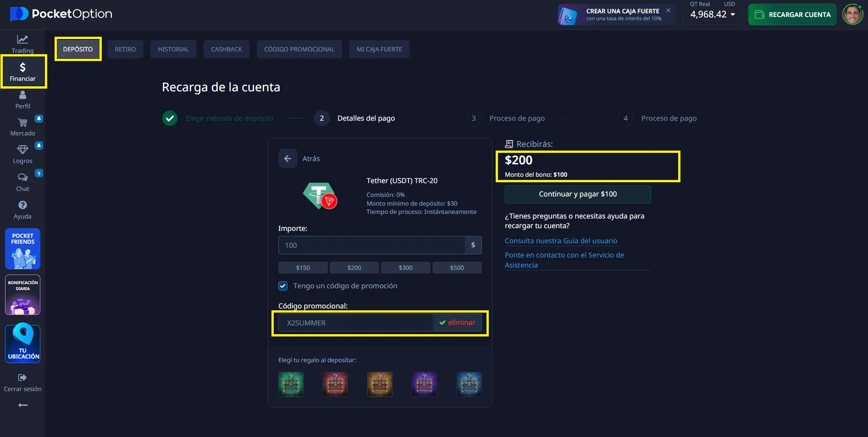The image size is (868, 437).
Task: Click the dollar sign beside Importe field
Action: click(473, 245)
